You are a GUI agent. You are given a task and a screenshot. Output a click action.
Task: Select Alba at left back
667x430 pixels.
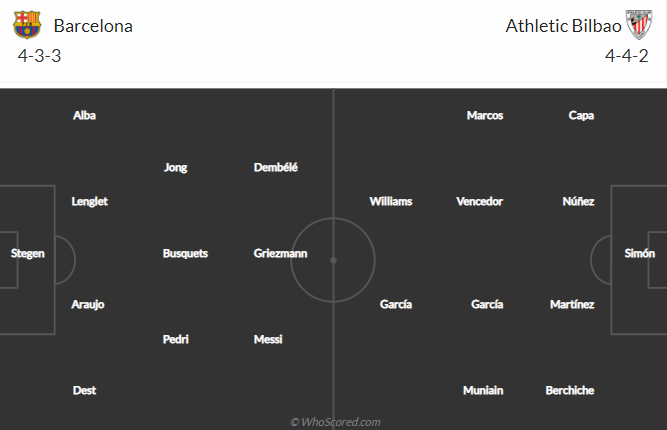tap(84, 116)
